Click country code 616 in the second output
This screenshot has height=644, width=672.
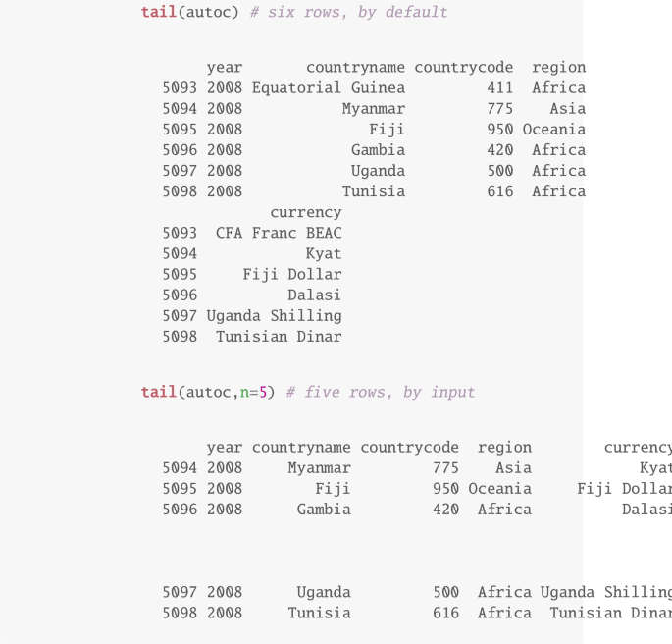(445, 614)
